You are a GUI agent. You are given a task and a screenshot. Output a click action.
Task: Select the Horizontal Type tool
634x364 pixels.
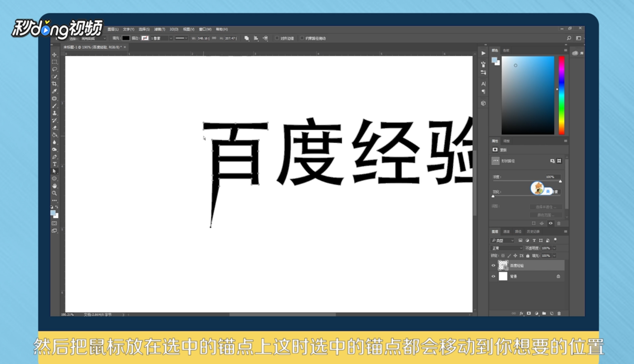click(54, 164)
